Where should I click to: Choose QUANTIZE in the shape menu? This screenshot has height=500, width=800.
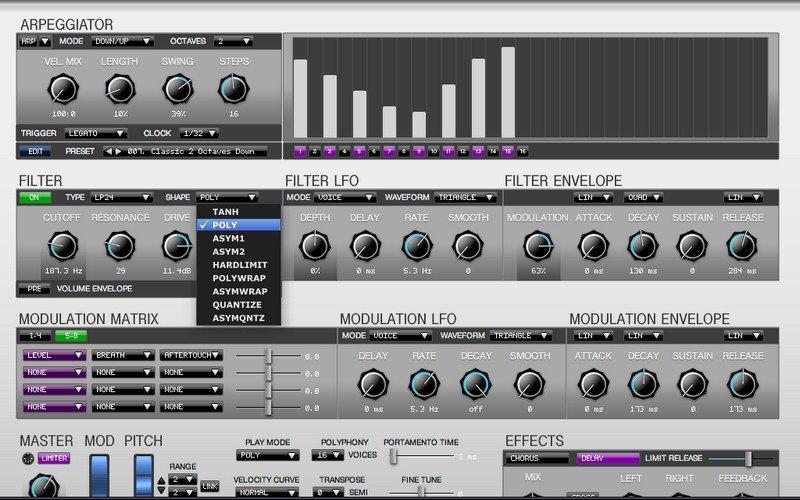237,305
